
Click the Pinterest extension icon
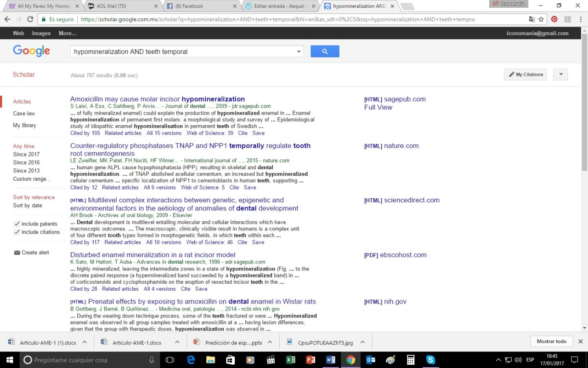pyautogui.click(x=554, y=19)
